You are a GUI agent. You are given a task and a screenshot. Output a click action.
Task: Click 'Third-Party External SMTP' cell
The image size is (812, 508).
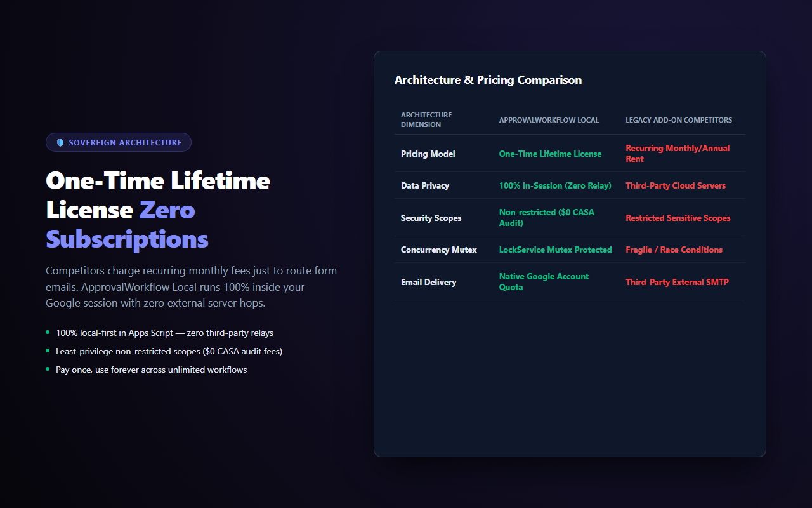point(677,282)
